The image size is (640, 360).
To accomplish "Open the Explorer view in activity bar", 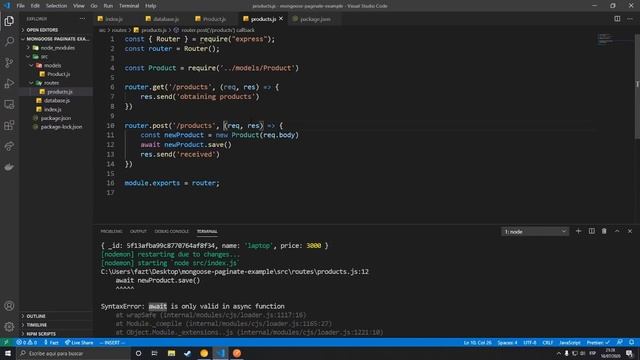I will (x=9, y=21).
